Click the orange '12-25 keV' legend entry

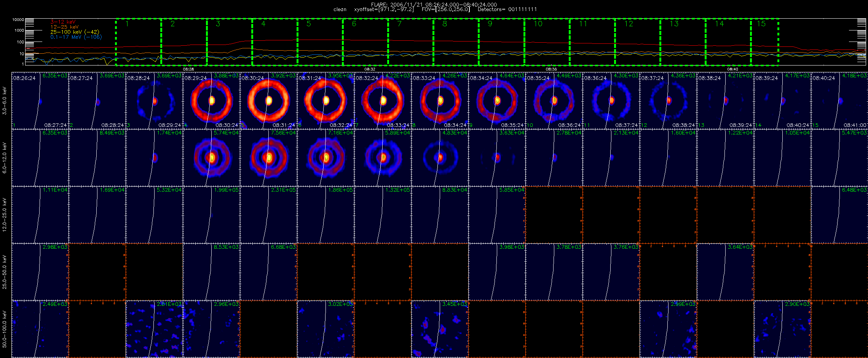64,27
